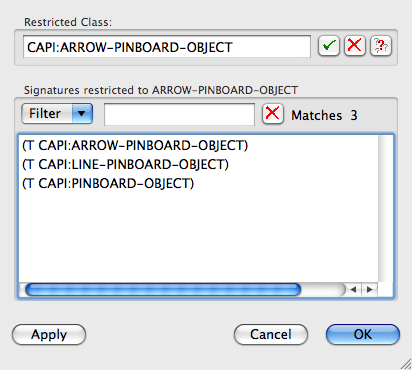The height and width of the screenshot is (370, 412).
Task: Cancel restricted class entry with red X icon
Action: click(355, 46)
